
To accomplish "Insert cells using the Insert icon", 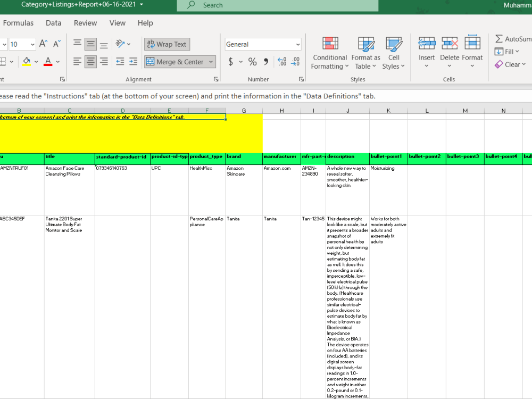I will click(427, 44).
